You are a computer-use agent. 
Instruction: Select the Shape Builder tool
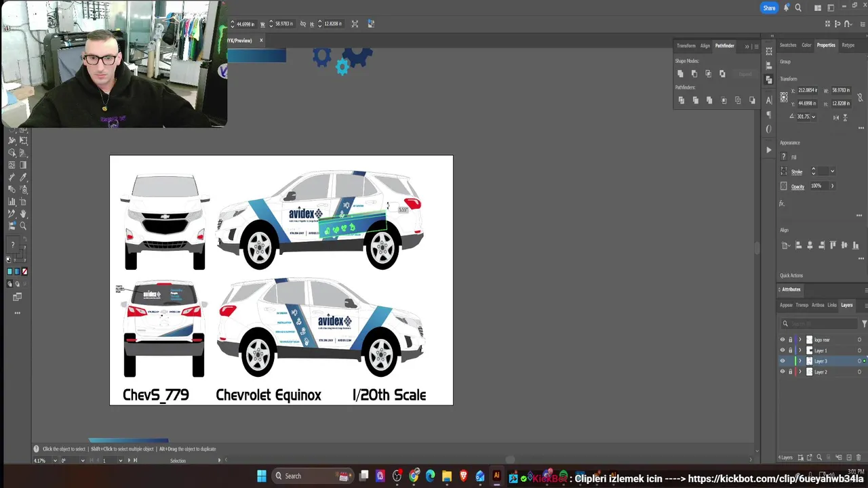(x=12, y=152)
